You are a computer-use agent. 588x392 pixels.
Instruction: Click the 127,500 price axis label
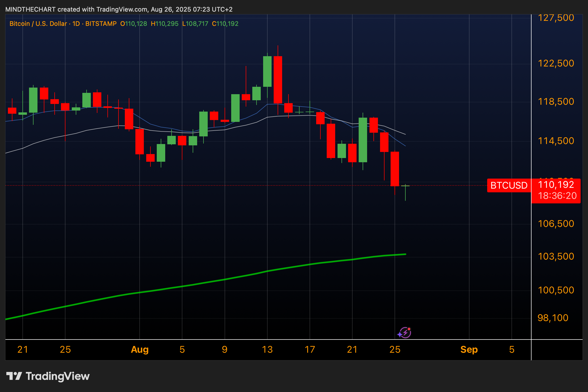click(x=556, y=18)
